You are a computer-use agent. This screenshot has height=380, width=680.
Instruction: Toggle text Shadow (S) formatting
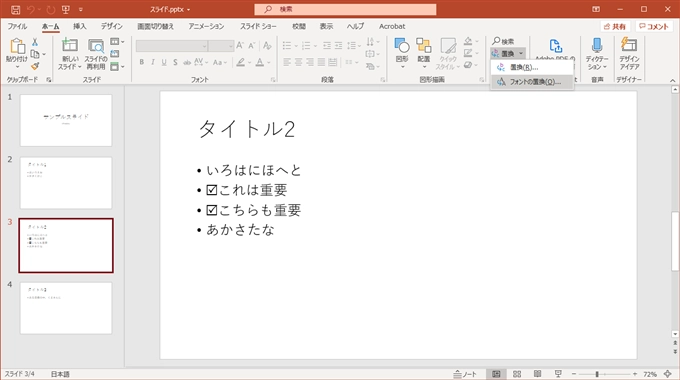pos(175,62)
